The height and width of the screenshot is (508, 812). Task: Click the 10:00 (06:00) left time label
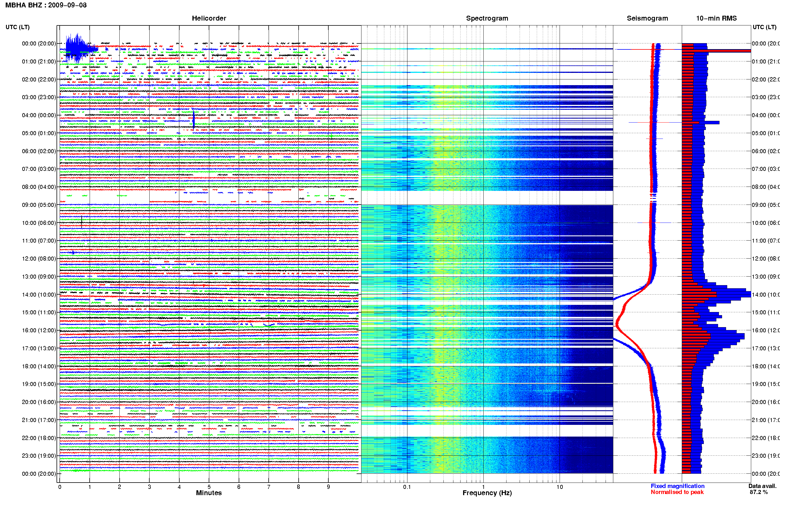(x=39, y=223)
